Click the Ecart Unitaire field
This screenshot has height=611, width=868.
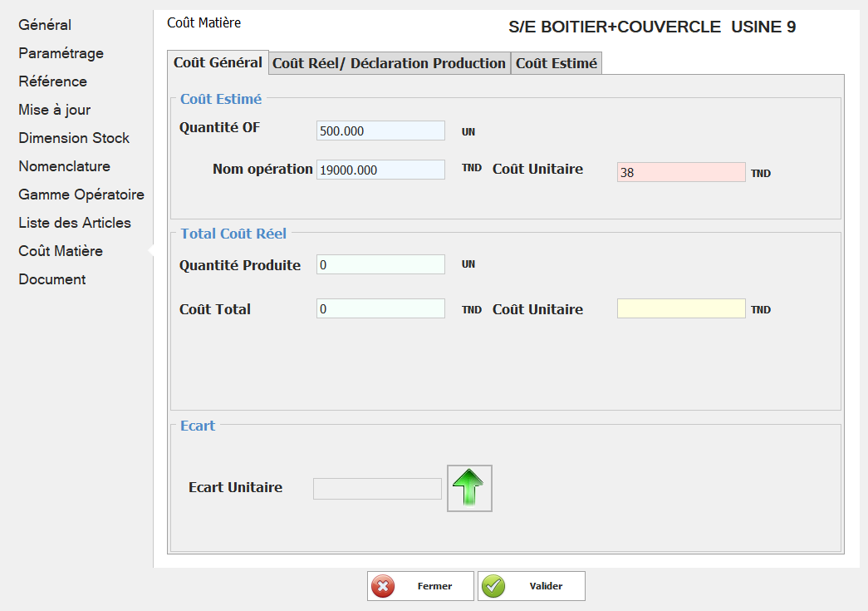point(377,489)
